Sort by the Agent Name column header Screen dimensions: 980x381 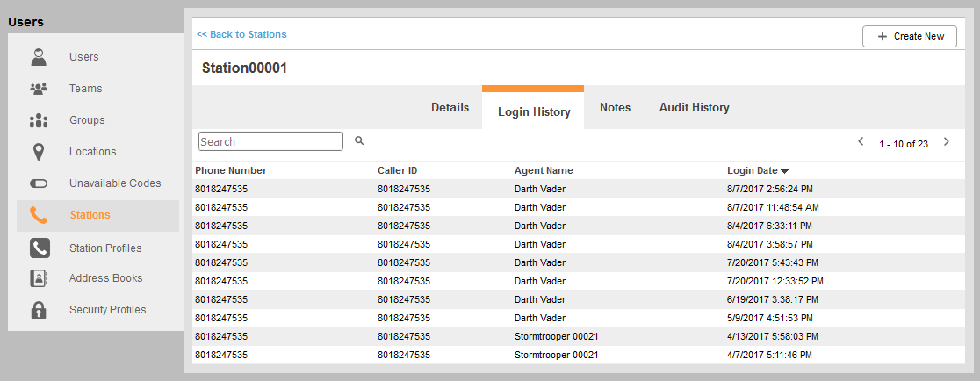(x=544, y=170)
